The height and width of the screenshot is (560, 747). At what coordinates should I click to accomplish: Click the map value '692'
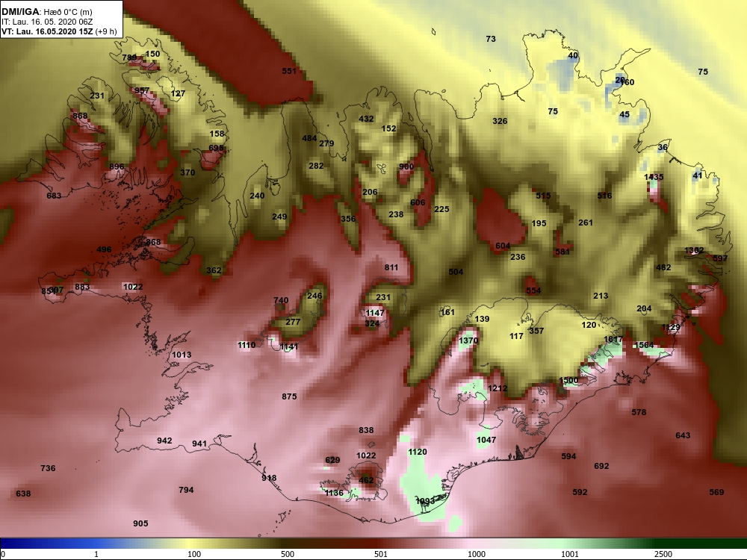click(x=601, y=466)
